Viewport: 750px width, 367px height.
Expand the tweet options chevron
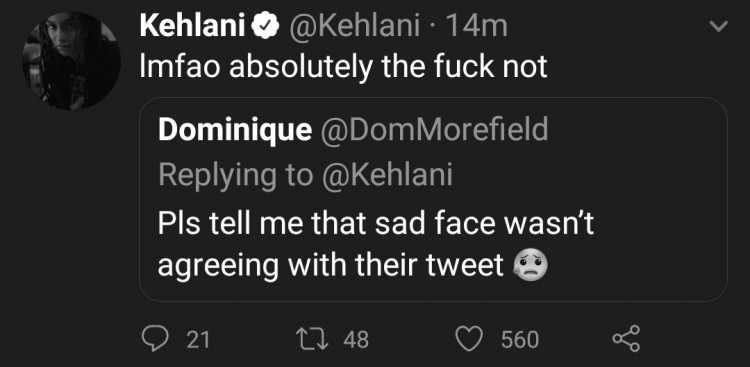[718, 26]
